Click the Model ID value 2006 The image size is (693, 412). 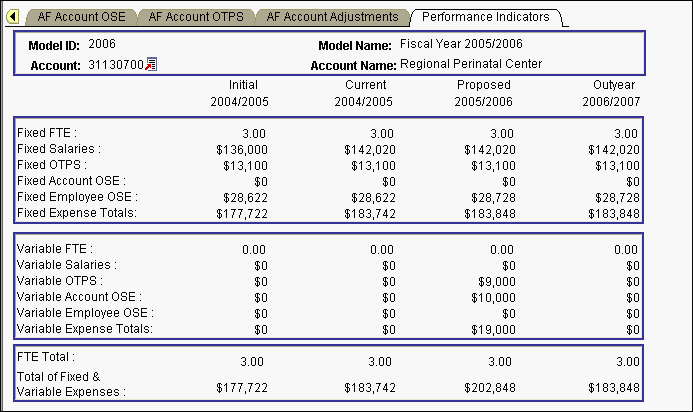click(102, 45)
